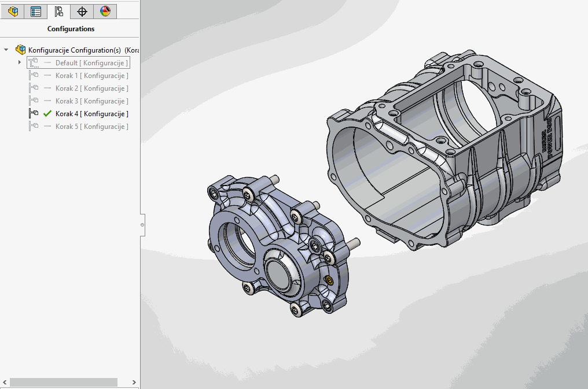Select the ConfigurationManager tab icon

[x=59, y=12]
